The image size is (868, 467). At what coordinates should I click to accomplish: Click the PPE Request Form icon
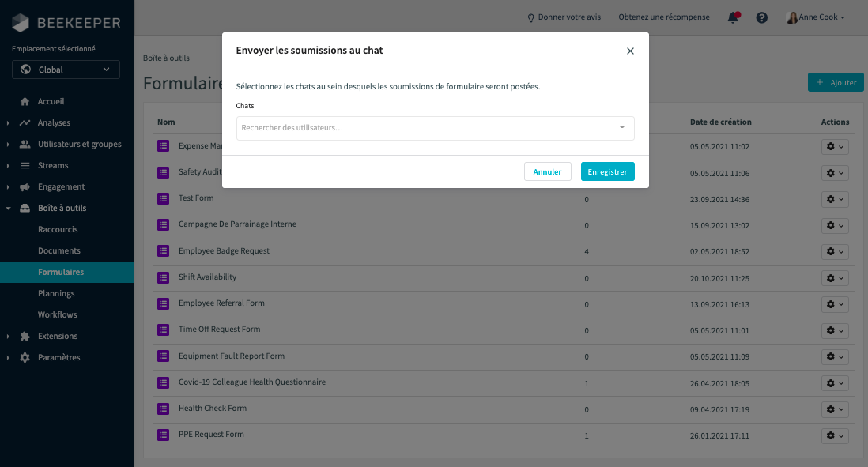[x=164, y=435]
